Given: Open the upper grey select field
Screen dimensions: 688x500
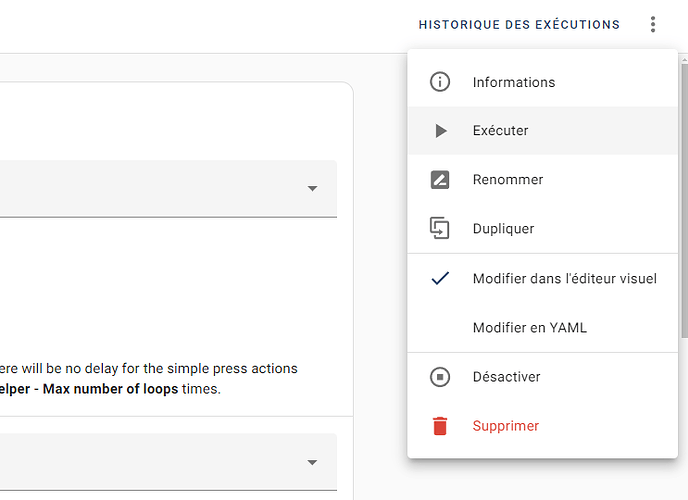Looking at the screenshot, I should [x=150, y=188].
